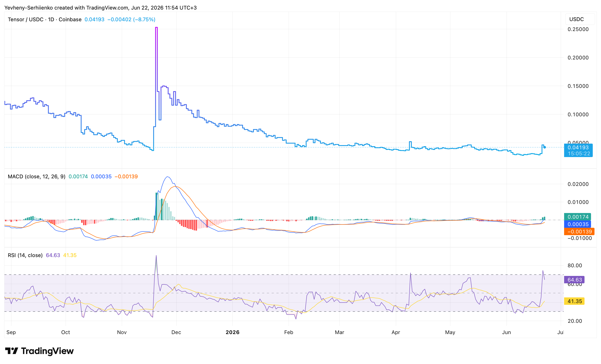Click the Sep label on time axis

tap(11, 332)
